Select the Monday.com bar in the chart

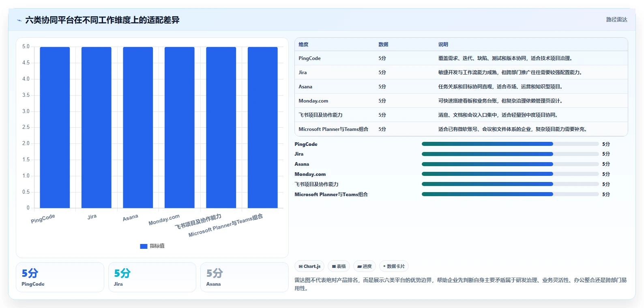click(x=180, y=127)
